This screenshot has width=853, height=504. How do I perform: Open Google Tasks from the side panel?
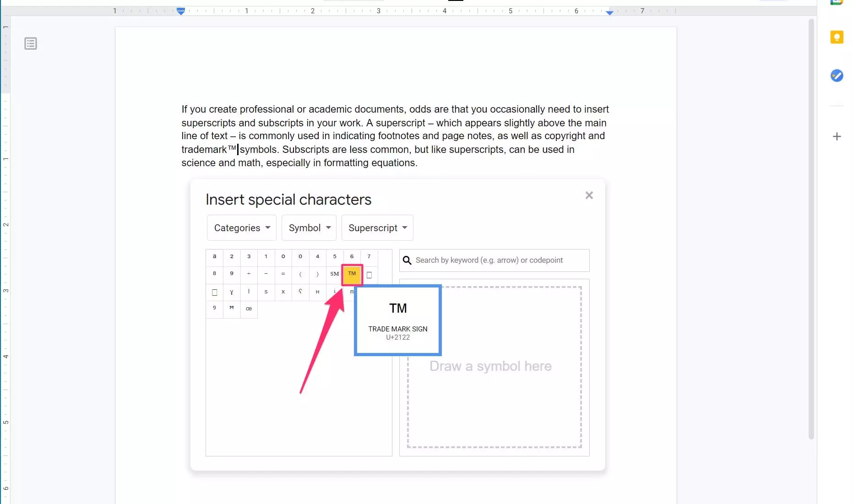click(x=837, y=76)
